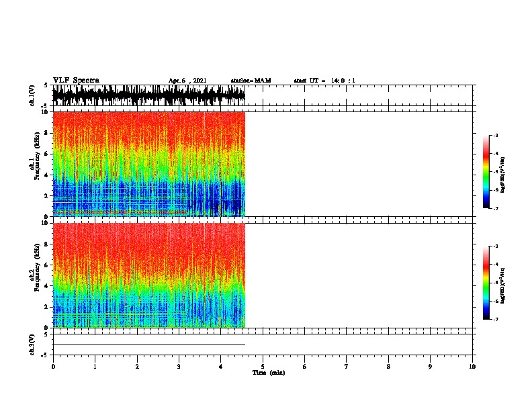Click the flat ch.3 voltage line trace
This screenshot has height=411, width=532.
[x=149, y=345]
